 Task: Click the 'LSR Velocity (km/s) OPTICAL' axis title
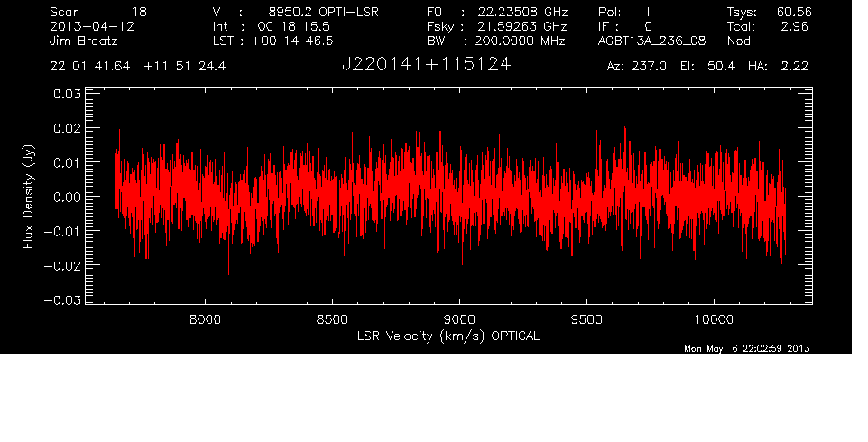pyautogui.click(x=448, y=336)
